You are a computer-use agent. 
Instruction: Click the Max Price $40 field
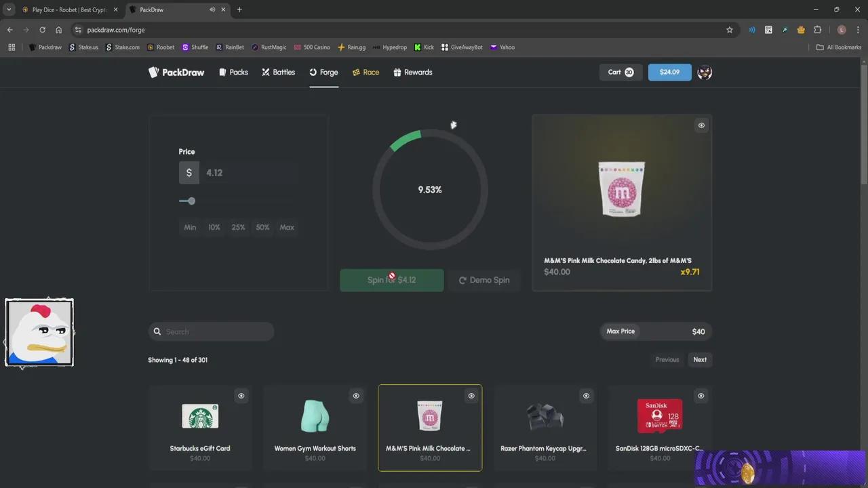(x=656, y=331)
